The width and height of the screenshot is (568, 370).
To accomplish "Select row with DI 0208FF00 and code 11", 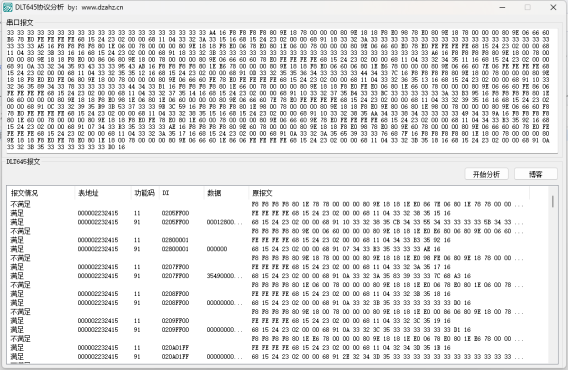I will (279, 294).
